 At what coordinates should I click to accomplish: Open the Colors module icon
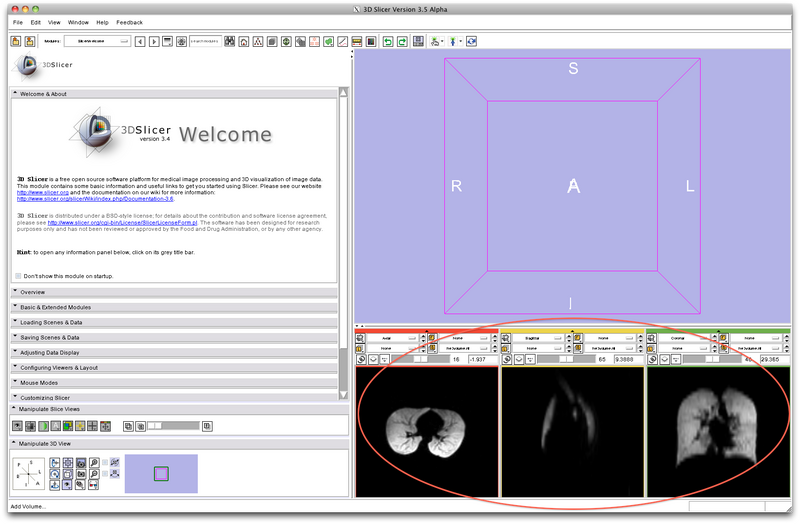tap(371, 42)
